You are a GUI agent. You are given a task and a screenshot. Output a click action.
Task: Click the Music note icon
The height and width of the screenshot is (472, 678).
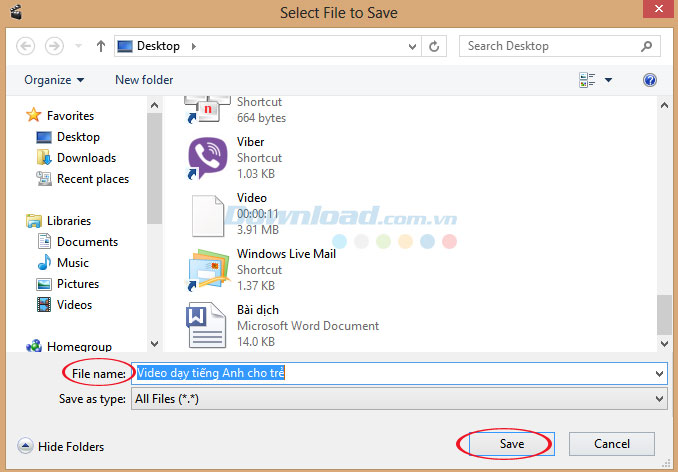tap(44, 262)
